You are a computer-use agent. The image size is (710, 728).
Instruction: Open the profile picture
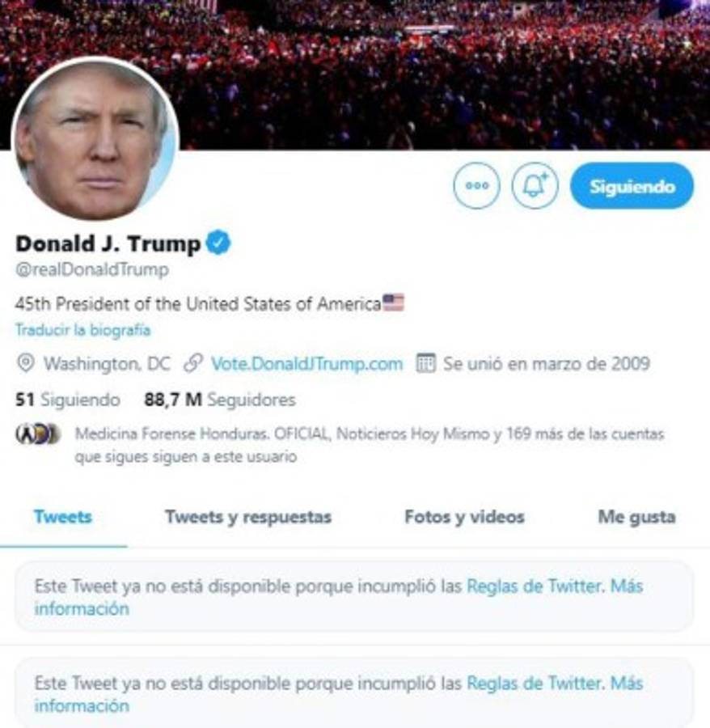tap(95, 138)
